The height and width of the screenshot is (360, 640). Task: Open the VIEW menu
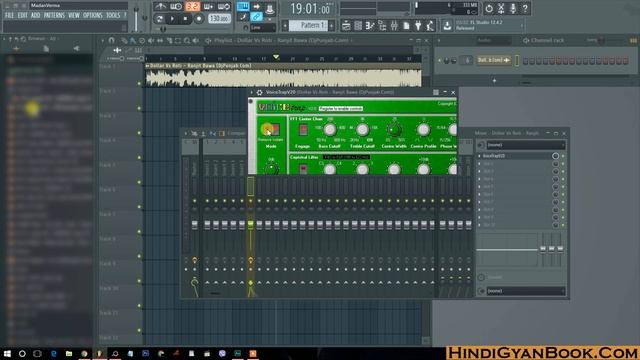[x=74, y=16]
